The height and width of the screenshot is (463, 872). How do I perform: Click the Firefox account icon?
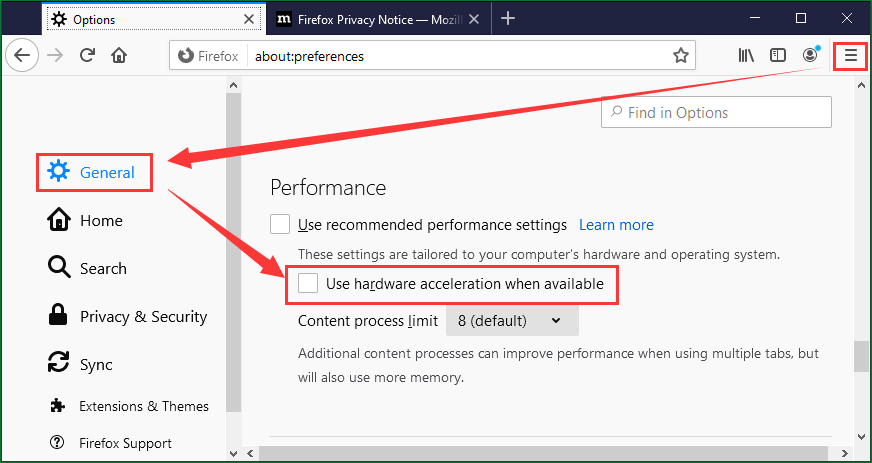coord(810,56)
